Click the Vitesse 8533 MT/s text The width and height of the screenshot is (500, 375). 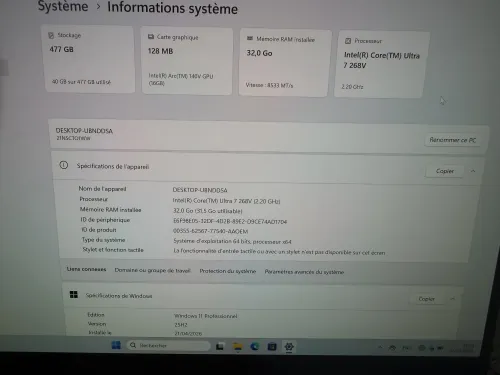269,85
